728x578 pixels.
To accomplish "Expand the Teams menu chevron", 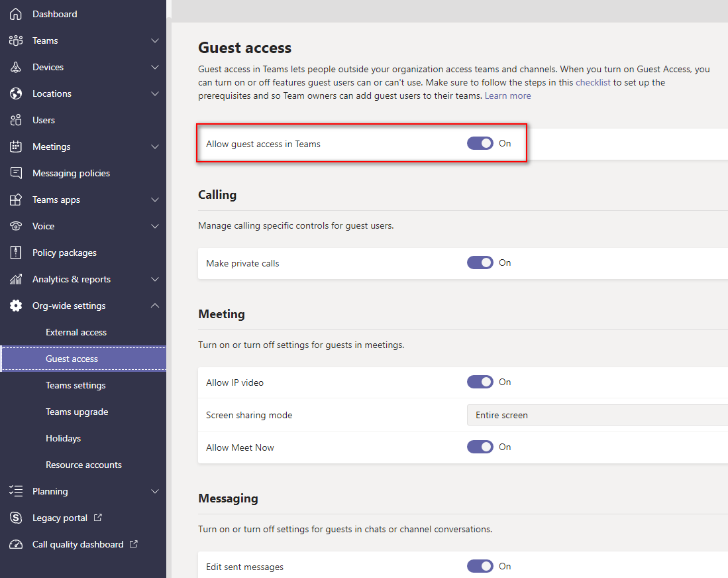I will (155, 40).
